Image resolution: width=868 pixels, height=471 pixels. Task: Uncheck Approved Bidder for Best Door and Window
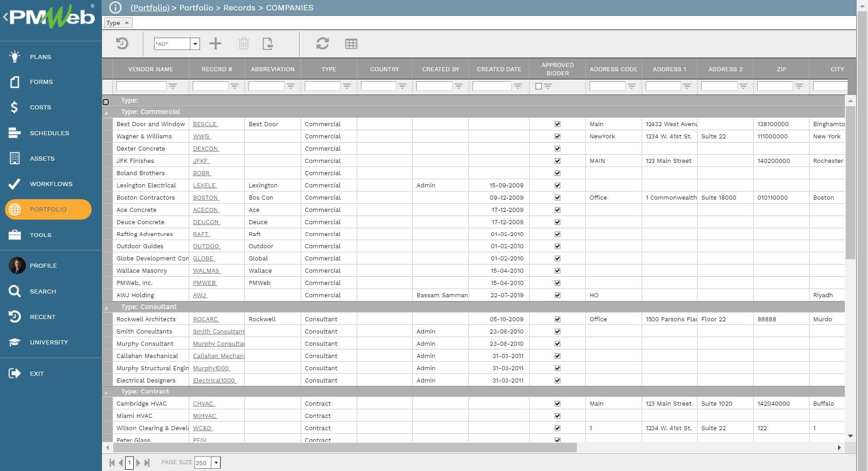click(557, 124)
